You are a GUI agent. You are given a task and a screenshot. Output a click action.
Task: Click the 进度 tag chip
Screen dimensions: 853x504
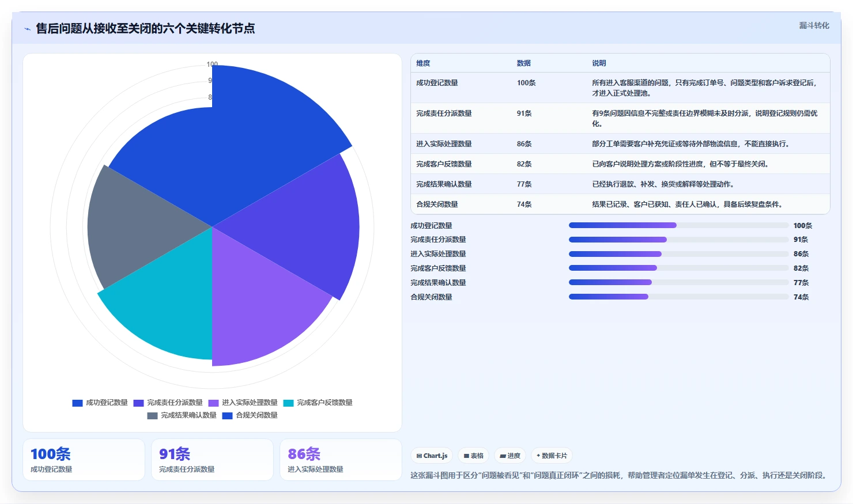(510, 456)
